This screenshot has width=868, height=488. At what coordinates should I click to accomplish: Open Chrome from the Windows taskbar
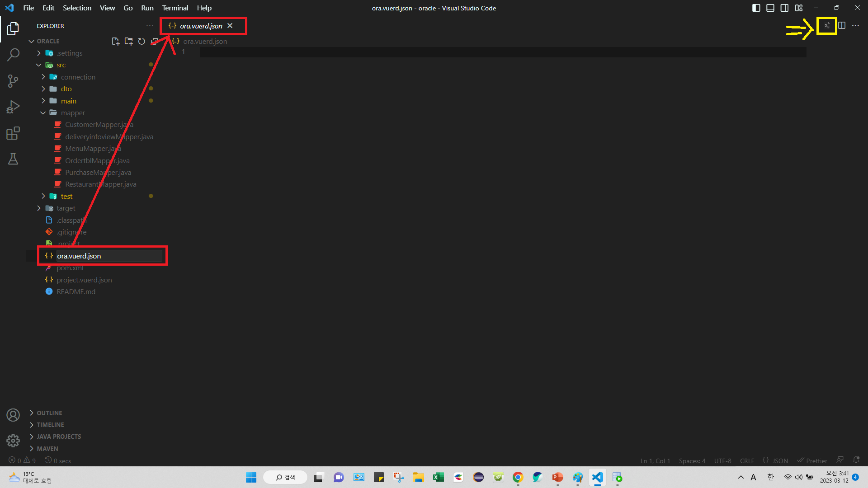(518, 477)
